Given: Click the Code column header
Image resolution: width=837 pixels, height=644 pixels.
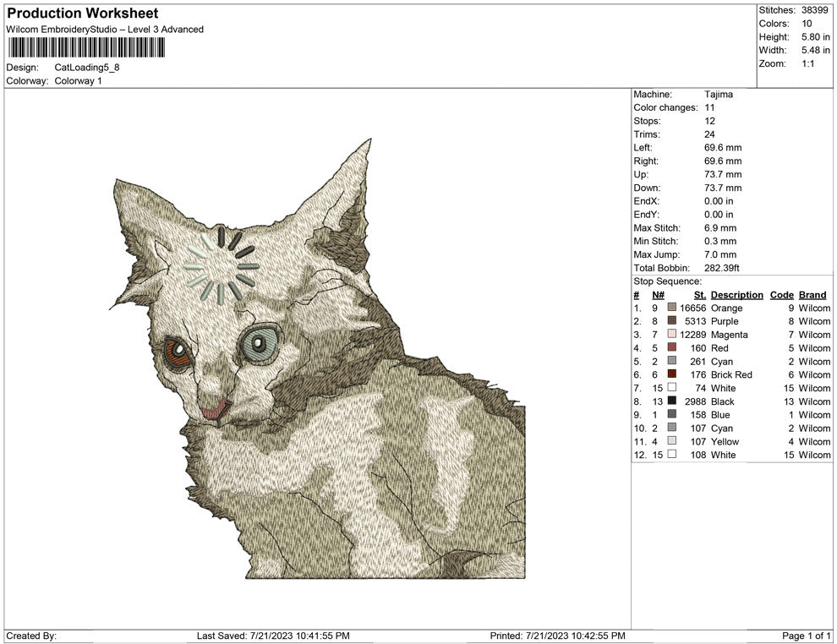Looking at the screenshot, I should click(x=782, y=294).
